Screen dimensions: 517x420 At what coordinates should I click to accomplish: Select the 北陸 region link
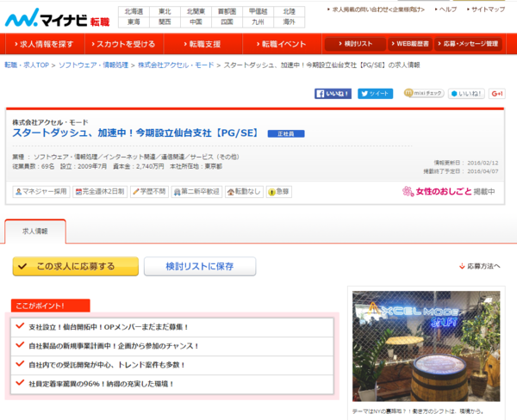(289, 11)
